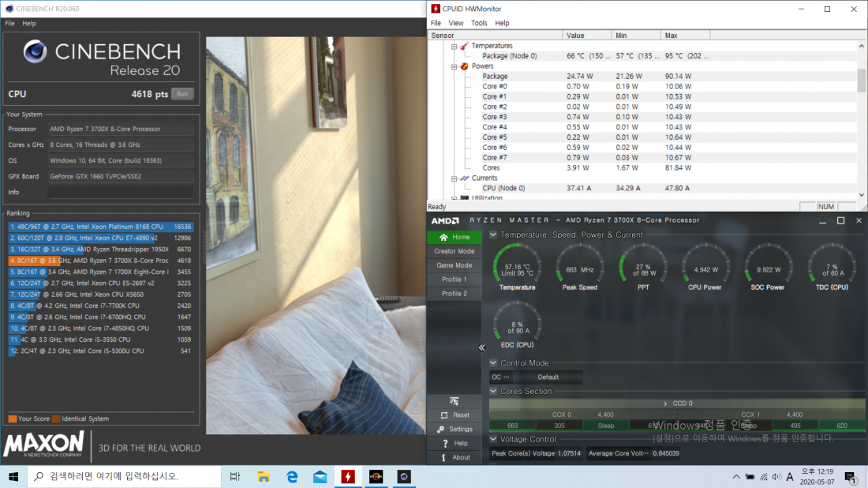Open HWMonitor View menu
Viewport: 868px width, 488px height.
click(456, 23)
